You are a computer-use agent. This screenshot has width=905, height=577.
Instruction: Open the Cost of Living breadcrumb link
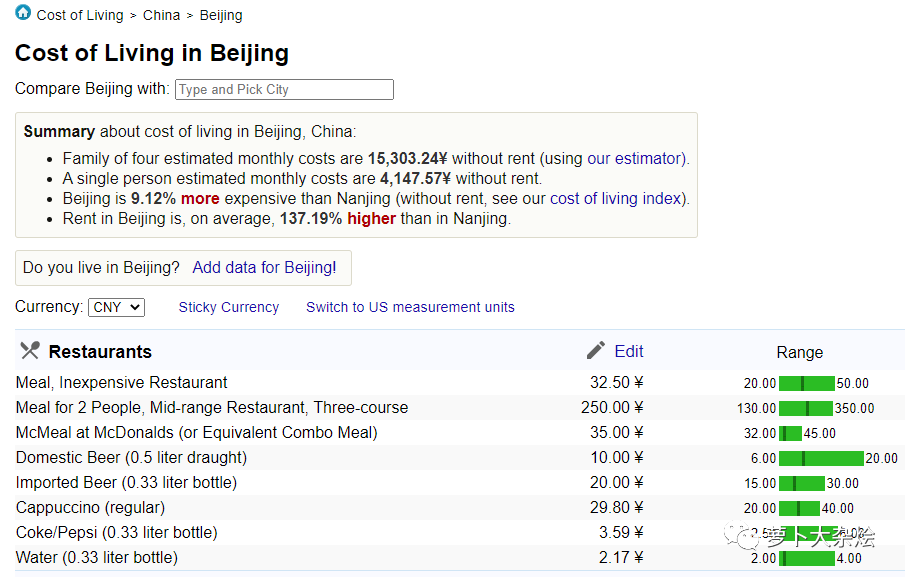tap(80, 16)
